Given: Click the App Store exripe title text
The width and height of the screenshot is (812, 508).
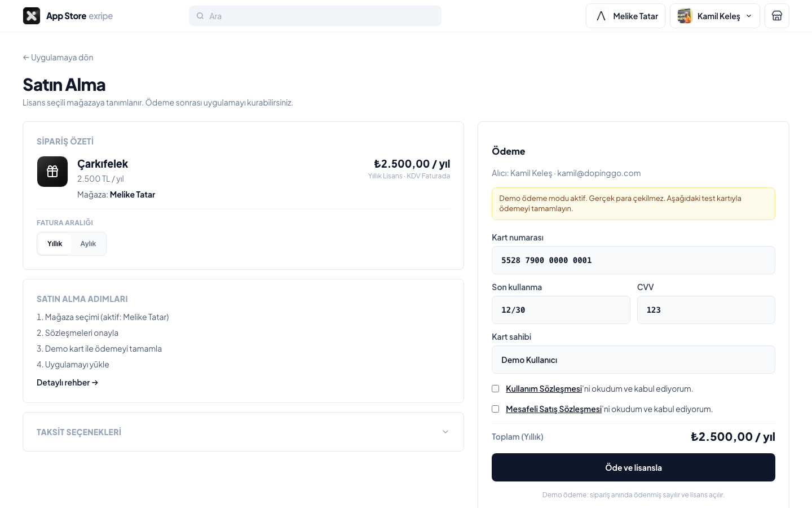Looking at the screenshot, I should (80, 16).
